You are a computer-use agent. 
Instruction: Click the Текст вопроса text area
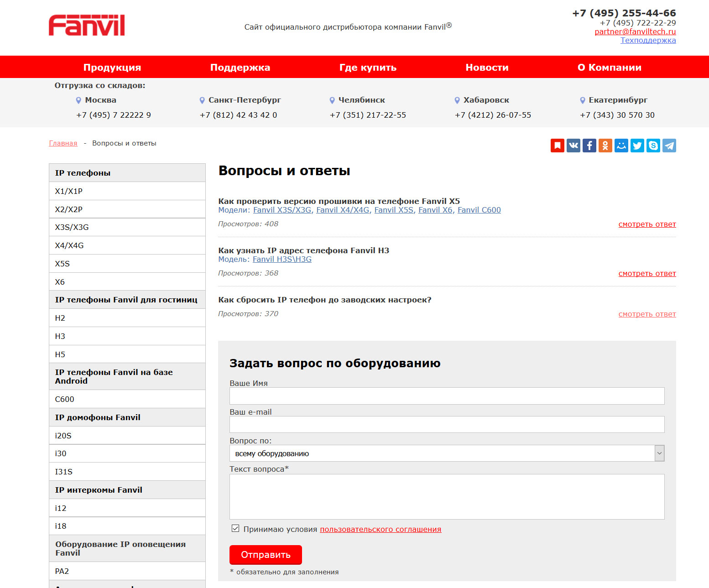point(447,497)
